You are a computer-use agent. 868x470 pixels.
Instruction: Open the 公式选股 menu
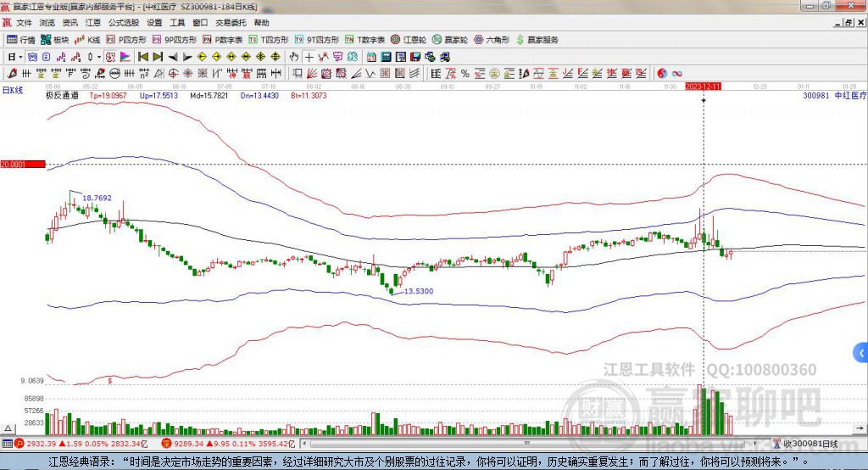tap(122, 23)
